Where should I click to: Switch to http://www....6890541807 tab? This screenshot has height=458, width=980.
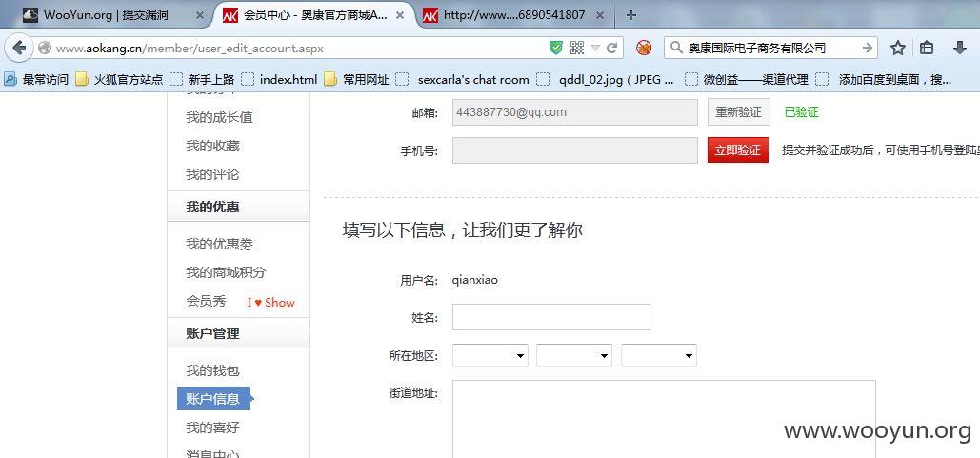pyautogui.click(x=514, y=15)
